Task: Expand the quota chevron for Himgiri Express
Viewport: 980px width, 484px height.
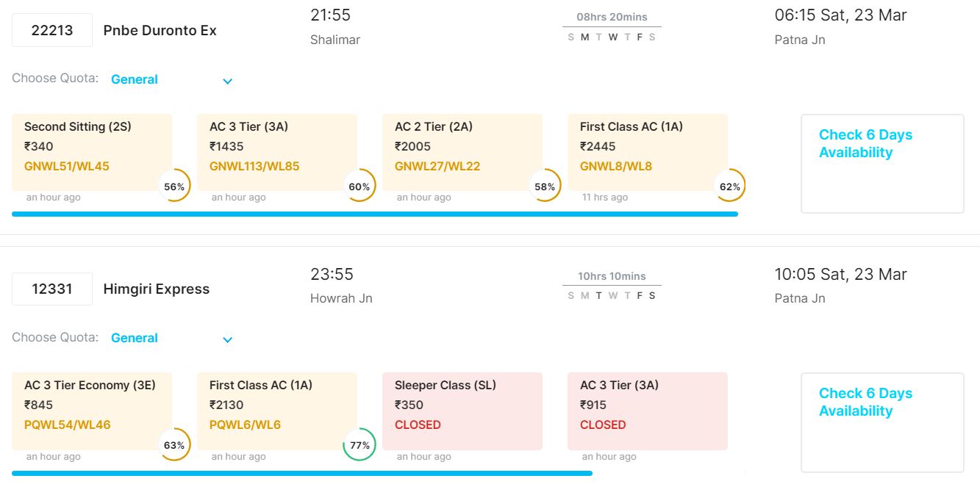Action: 228,339
